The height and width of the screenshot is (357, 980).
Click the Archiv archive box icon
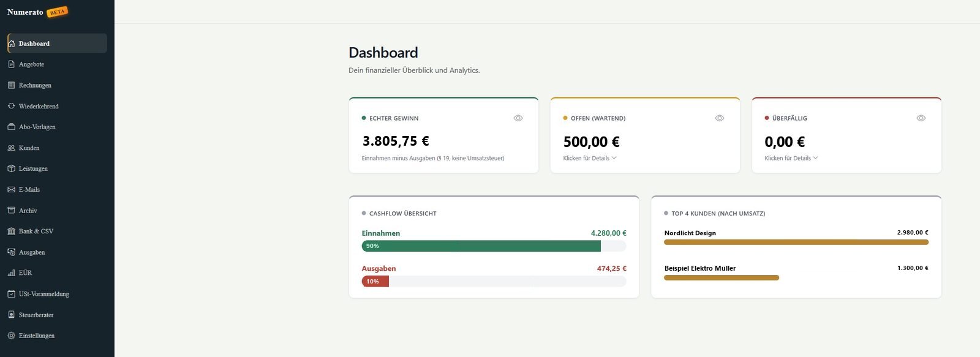coord(11,210)
